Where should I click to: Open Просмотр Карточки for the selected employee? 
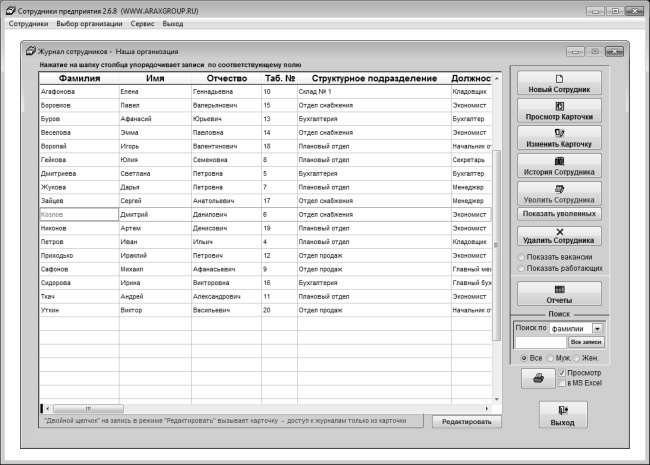click(x=559, y=110)
